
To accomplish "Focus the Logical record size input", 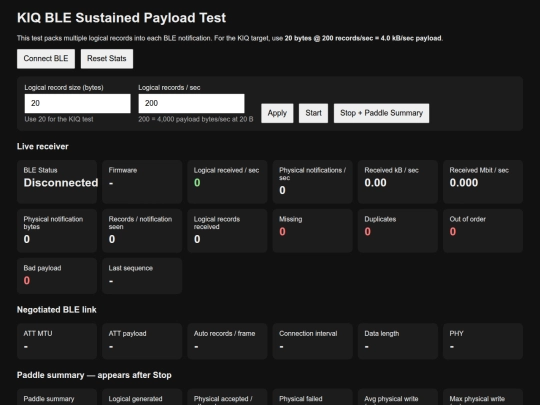I will [77, 103].
